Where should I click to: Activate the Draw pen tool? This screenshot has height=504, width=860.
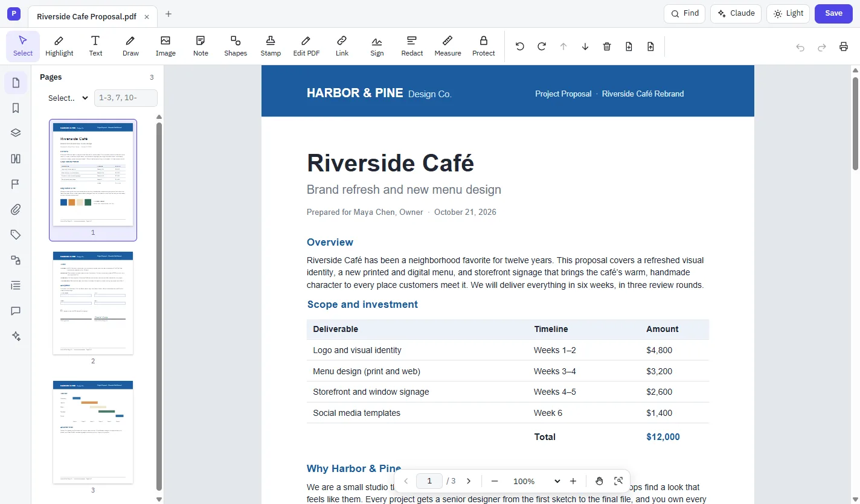[130, 46]
